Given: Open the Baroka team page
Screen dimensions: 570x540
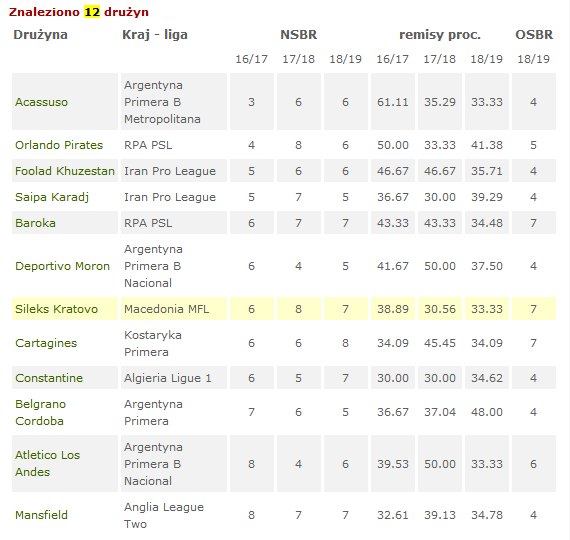Looking at the screenshot, I should (x=35, y=223).
